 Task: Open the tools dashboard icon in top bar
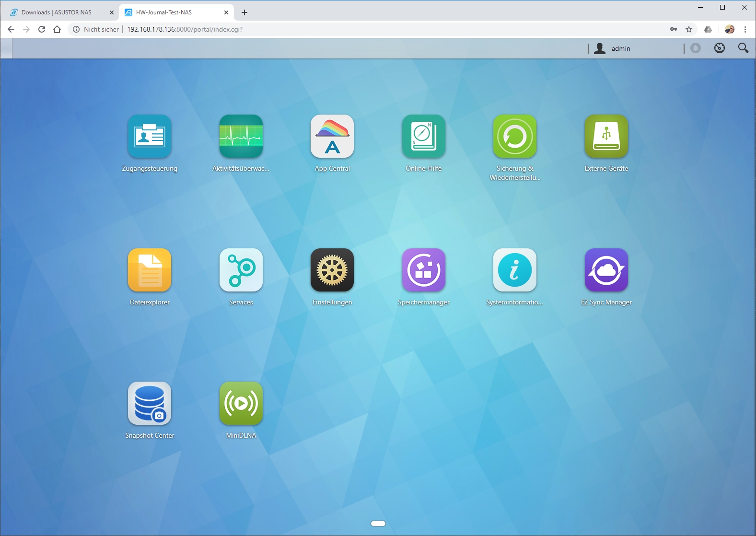pos(720,48)
